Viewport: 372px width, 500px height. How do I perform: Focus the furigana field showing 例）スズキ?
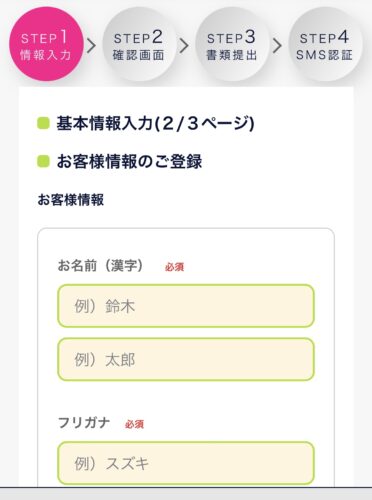[x=186, y=463]
